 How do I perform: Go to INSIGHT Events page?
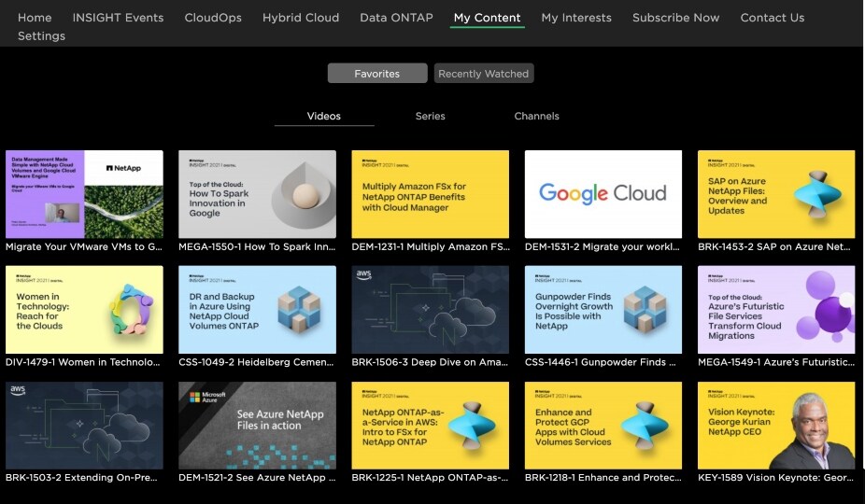pos(118,18)
